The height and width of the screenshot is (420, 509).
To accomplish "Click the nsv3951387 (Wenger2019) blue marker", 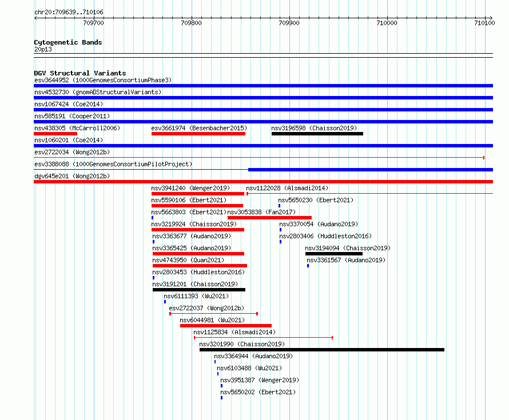I will [x=221, y=386].
